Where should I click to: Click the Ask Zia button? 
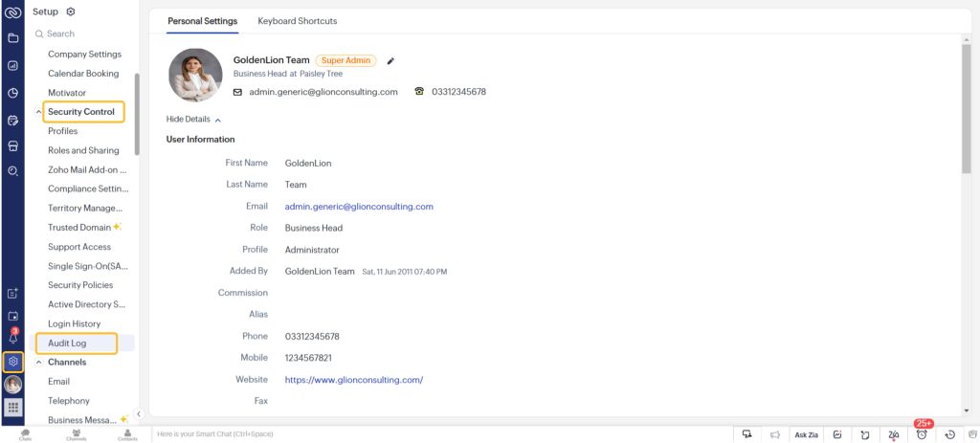pyautogui.click(x=806, y=434)
